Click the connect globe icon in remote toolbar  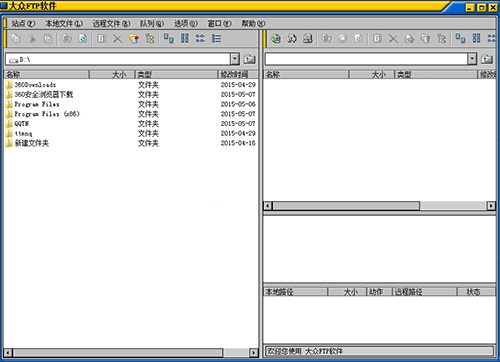(276, 39)
